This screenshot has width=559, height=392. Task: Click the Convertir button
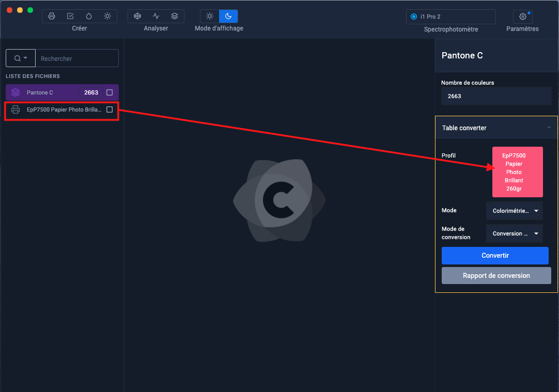click(x=495, y=256)
